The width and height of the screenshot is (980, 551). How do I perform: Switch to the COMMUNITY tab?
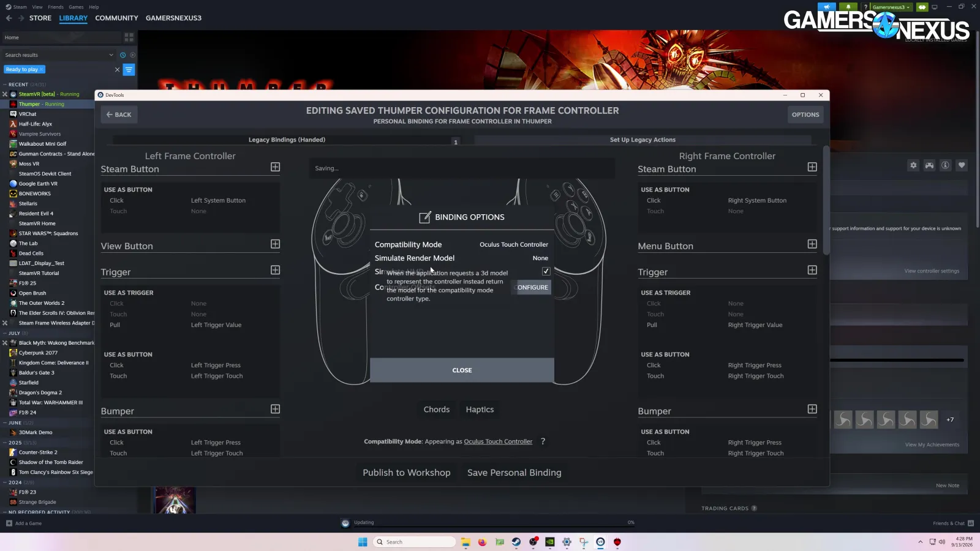pos(116,18)
